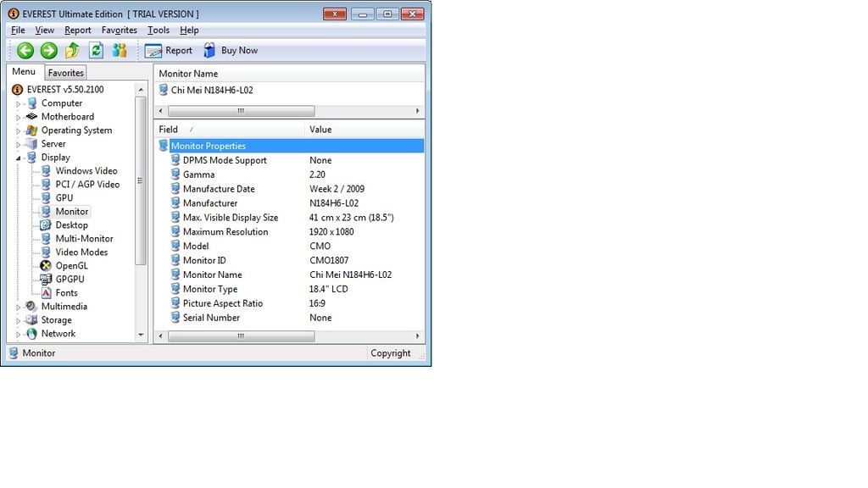
Task: Open the Help menu
Action: pyautogui.click(x=189, y=30)
